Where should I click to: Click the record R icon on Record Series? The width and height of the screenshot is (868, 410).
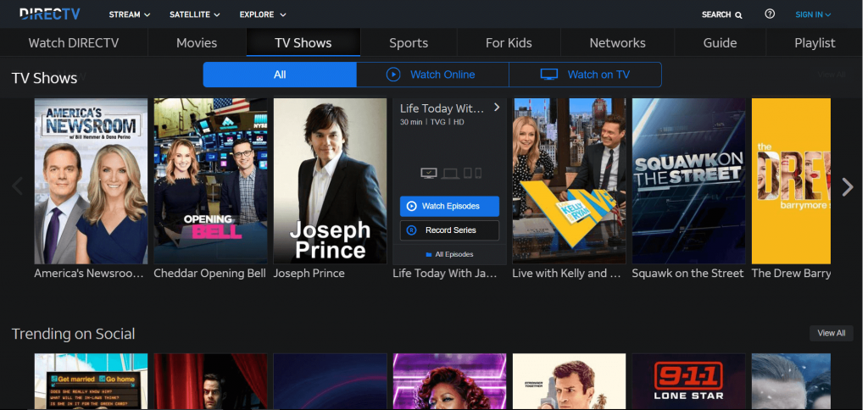pyautogui.click(x=411, y=230)
